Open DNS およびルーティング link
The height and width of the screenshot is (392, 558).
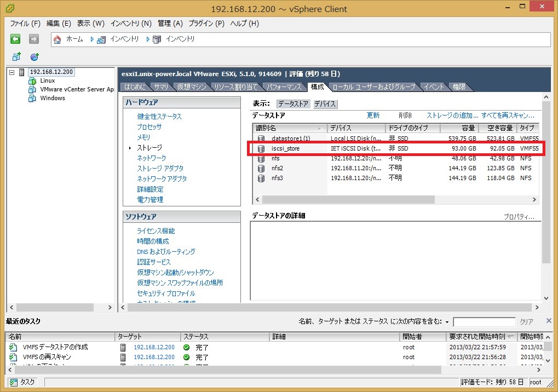pos(166,252)
